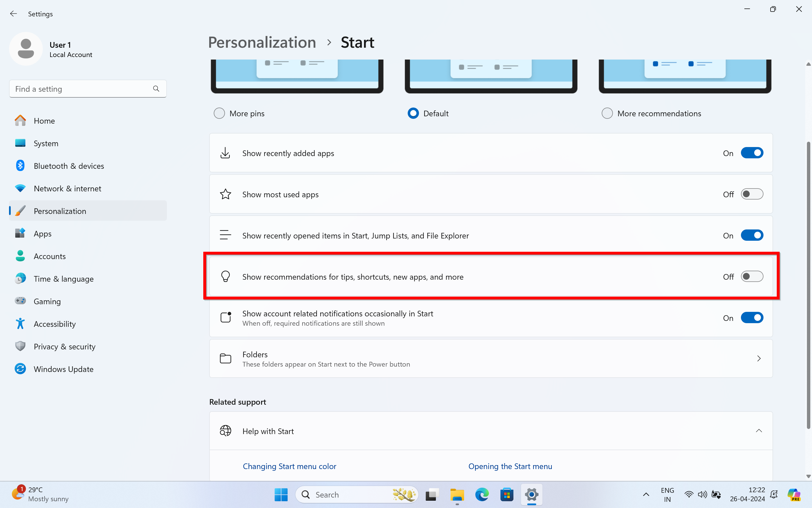Screen dimensions: 812x508
Task: Open Task View on the taskbar
Action: [432, 494]
